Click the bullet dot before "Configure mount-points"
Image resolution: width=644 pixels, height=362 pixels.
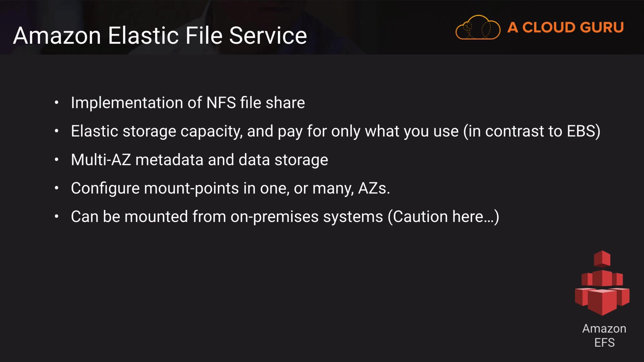pos(57,188)
